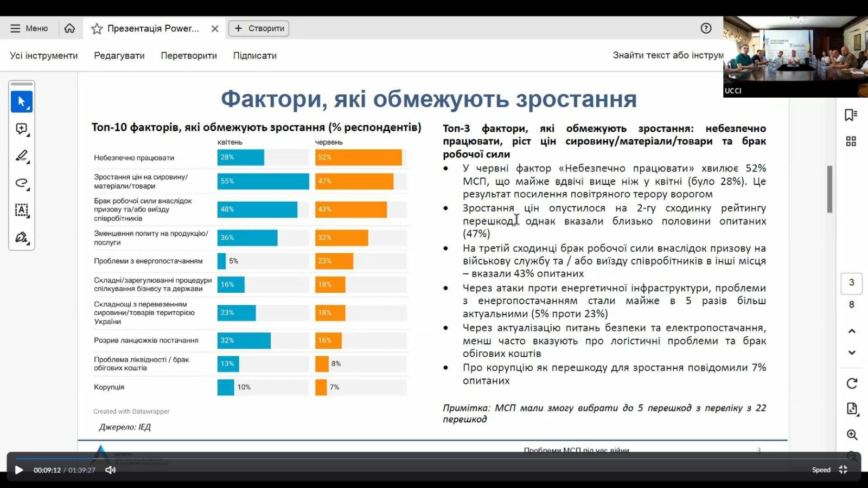Switch to the Усі інструменти tab
Image resolution: width=868 pixels, height=488 pixels.
(x=44, y=55)
